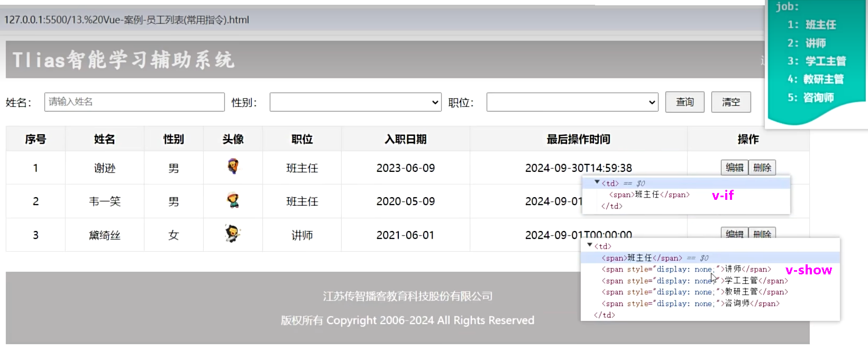Select the hidden 讲师 span element

[686, 269]
